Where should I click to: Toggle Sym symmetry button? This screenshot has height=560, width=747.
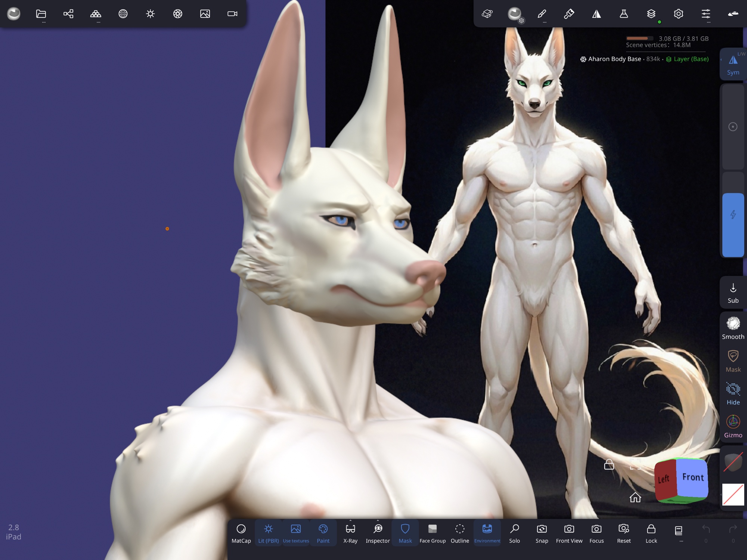(733, 64)
